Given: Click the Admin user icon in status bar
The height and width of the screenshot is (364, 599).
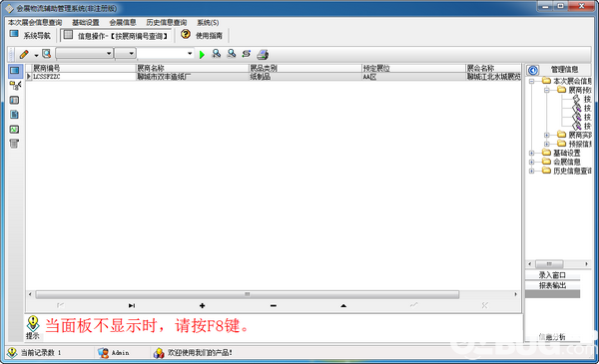Looking at the screenshot, I should (x=103, y=353).
